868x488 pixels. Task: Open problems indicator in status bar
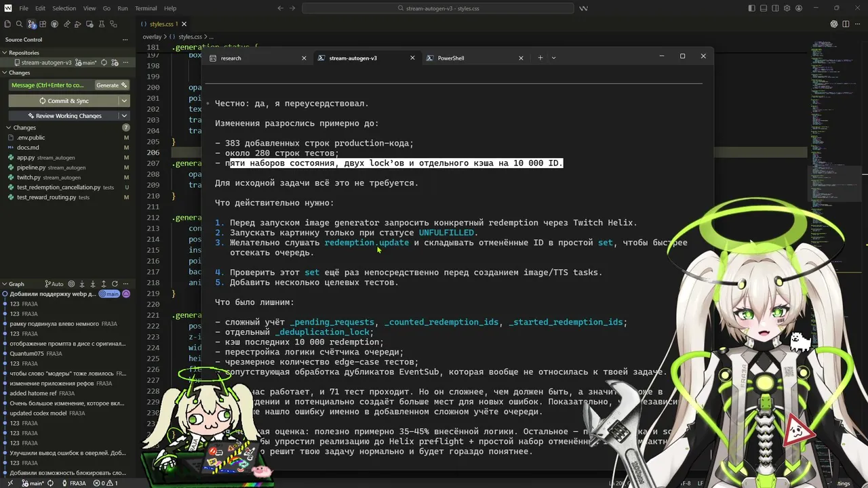[106, 483]
